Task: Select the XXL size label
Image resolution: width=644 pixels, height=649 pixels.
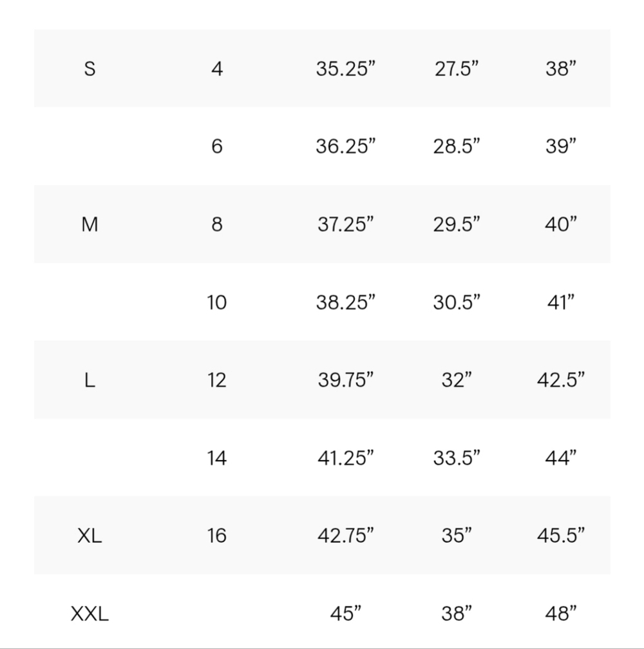Action: [90, 614]
